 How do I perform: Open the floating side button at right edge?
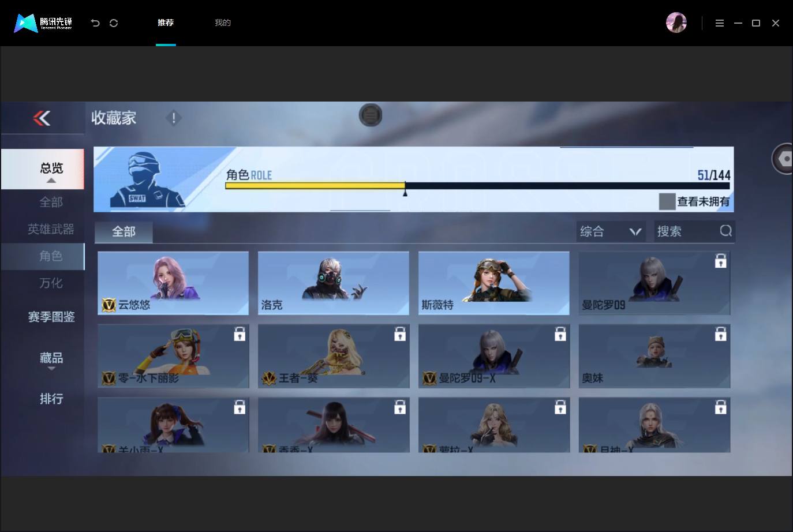(783, 158)
